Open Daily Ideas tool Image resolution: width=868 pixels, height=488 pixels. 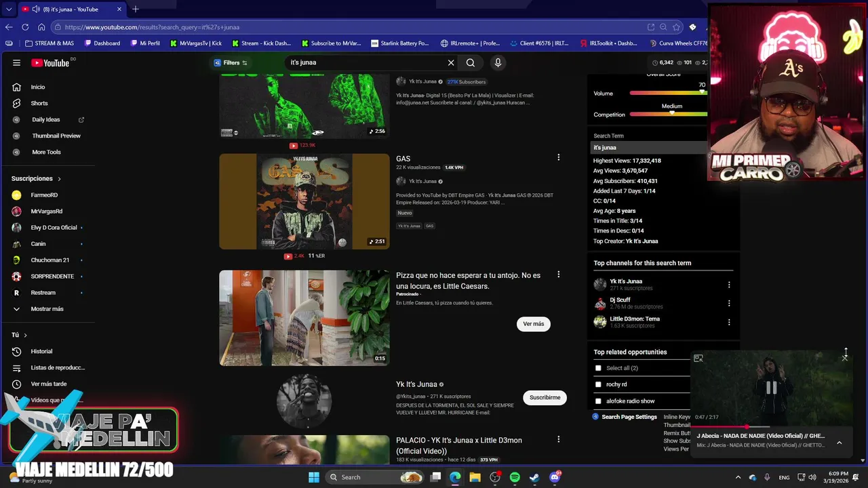click(47, 119)
